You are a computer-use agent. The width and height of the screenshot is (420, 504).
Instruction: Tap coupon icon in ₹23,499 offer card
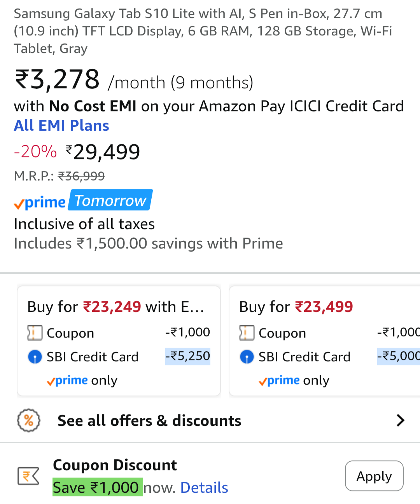click(x=247, y=333)
